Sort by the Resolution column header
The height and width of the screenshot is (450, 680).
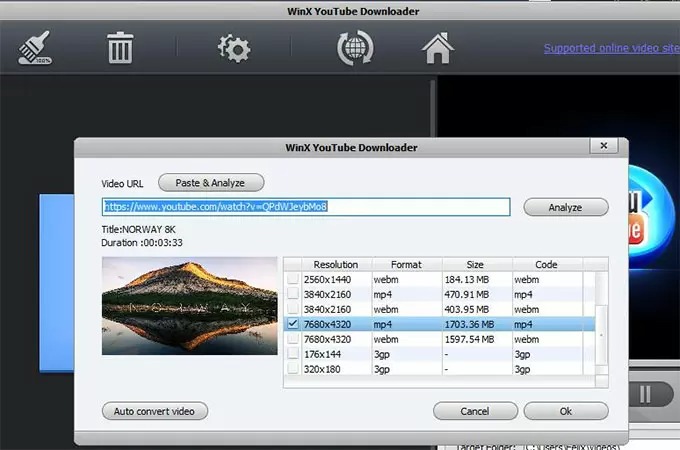coord(335,265)
